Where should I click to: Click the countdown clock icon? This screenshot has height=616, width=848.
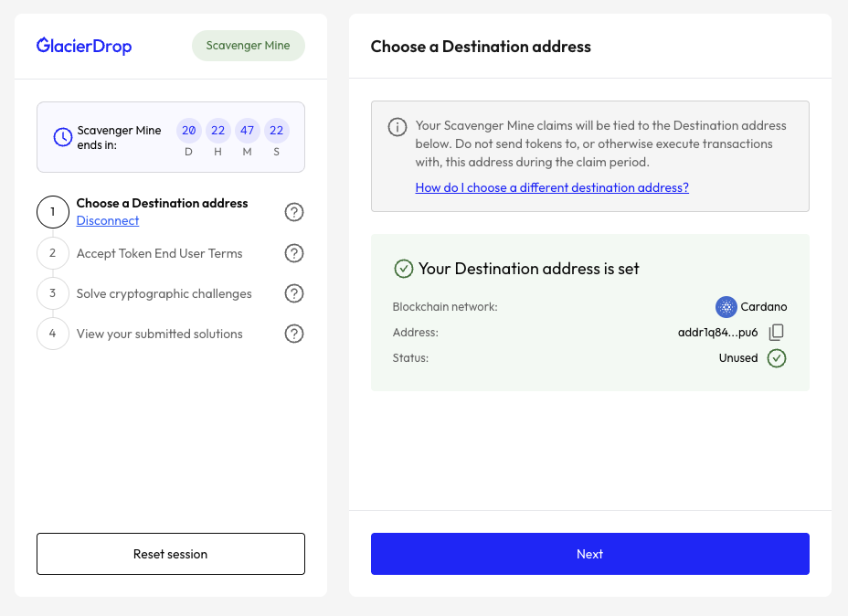tap(62, 137)
